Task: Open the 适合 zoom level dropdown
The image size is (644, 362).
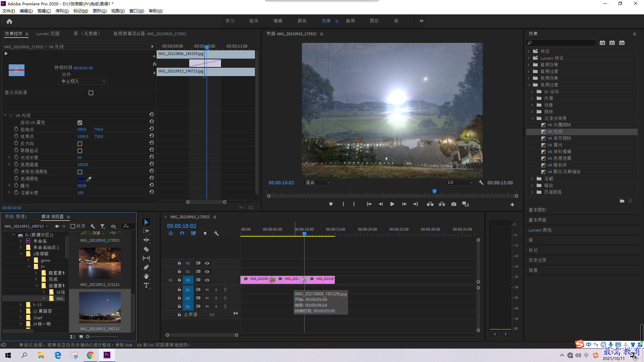Action: [x=317, y=183]
